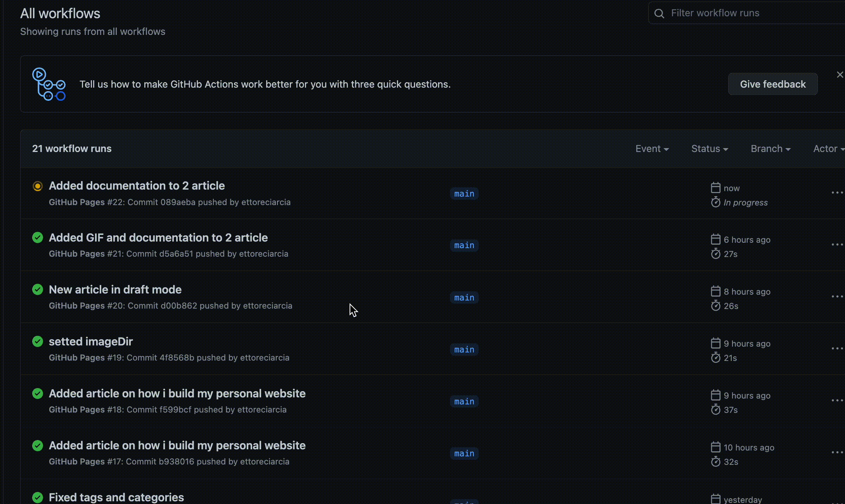Screen dimensions: 845x504
Task: Click stopwatch icon next to '26s'
Action: point(716,306)
